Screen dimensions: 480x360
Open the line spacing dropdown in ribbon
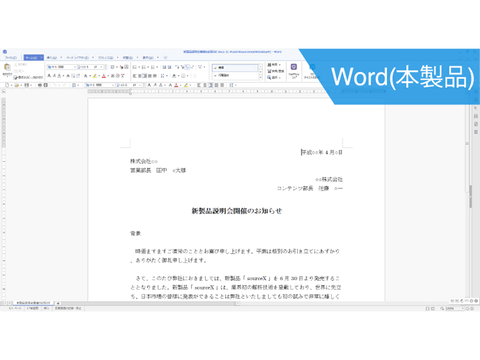coord(167,76)
